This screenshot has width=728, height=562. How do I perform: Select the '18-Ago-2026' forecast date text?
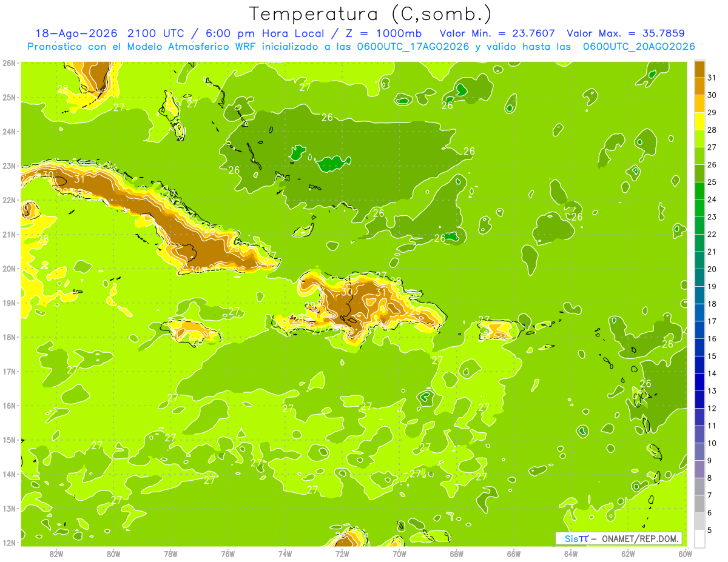[x=78, y=33]
